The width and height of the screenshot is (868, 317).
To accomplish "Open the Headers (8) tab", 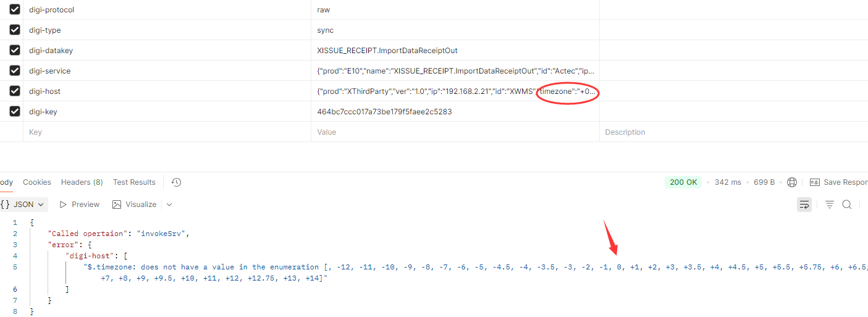I will (x=82, y=182).
